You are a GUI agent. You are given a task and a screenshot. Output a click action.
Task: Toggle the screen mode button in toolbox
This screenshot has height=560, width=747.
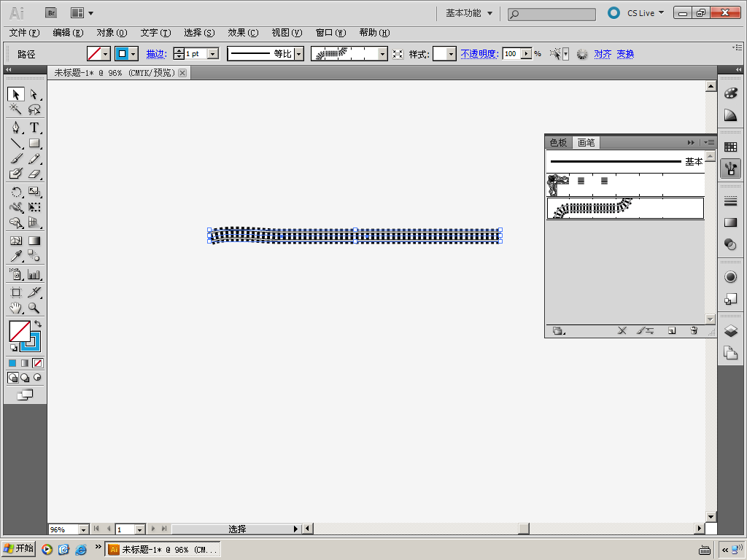25,394
